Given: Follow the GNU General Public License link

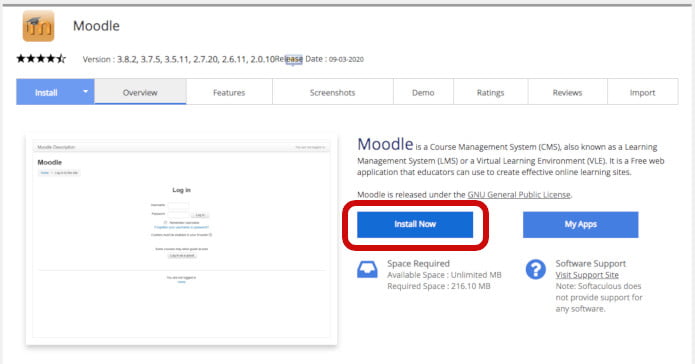Looking at the screenshot, I should [519, 195].
